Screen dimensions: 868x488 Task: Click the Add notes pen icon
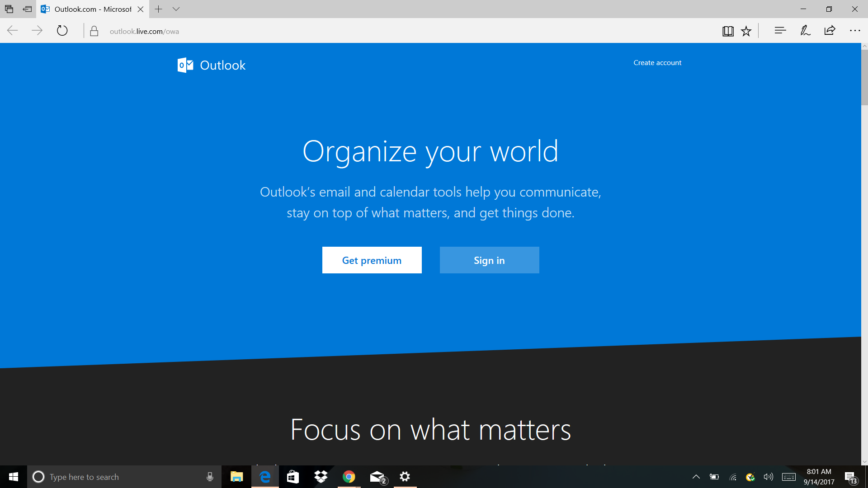805,31
